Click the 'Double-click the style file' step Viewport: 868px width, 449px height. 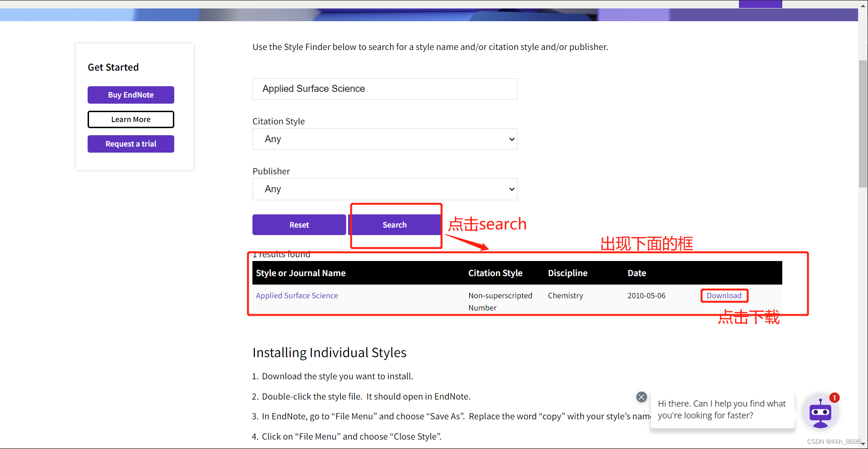tap(366, 396)
